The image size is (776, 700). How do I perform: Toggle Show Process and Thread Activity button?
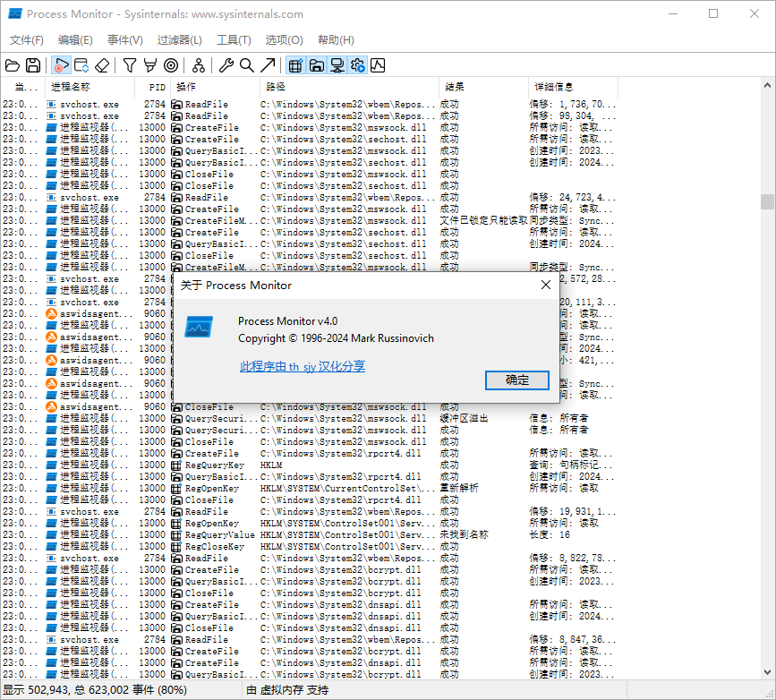pos(357,65)
